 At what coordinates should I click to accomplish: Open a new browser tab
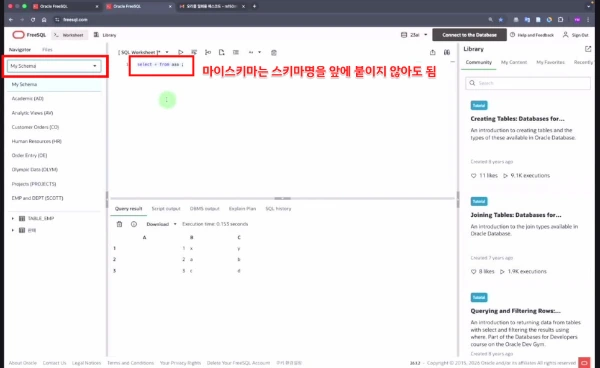coord(254,6)
